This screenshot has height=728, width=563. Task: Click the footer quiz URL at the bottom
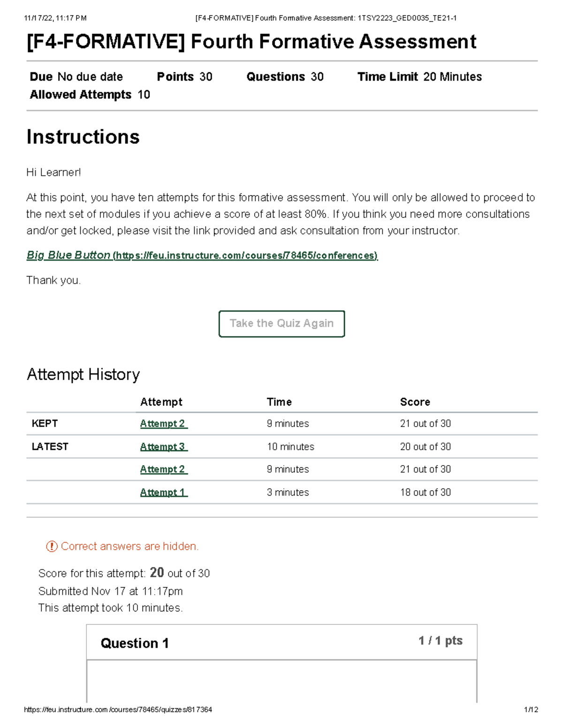click(118, 710)
